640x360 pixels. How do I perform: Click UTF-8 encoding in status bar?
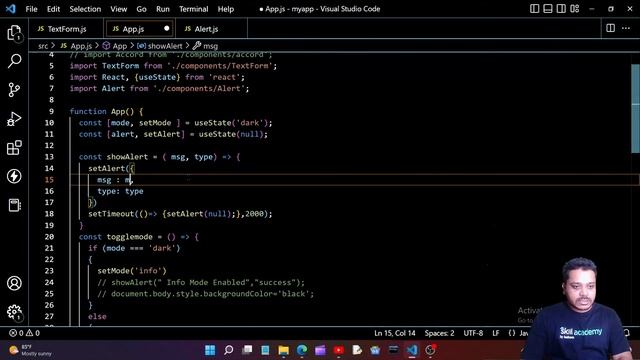coord(473,333)
